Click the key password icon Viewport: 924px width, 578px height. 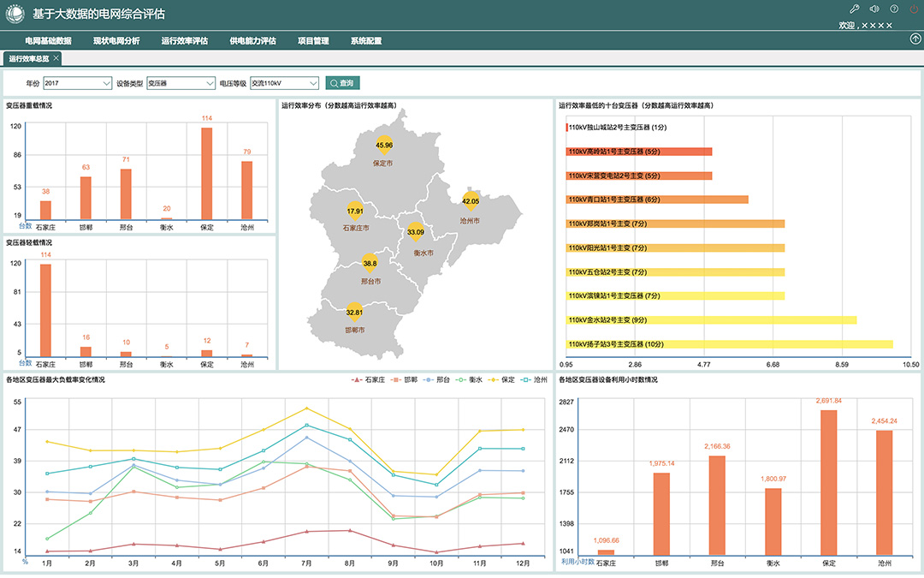pos(853,9)
